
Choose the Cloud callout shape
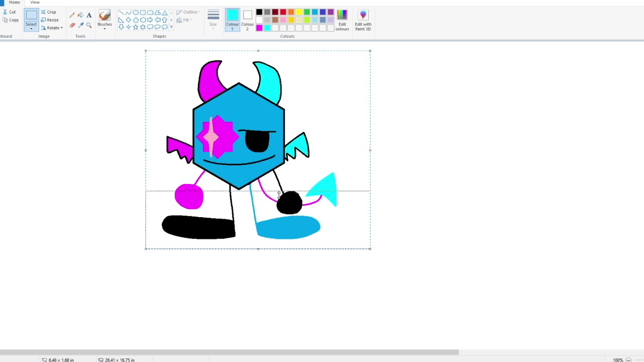point(165,27)
